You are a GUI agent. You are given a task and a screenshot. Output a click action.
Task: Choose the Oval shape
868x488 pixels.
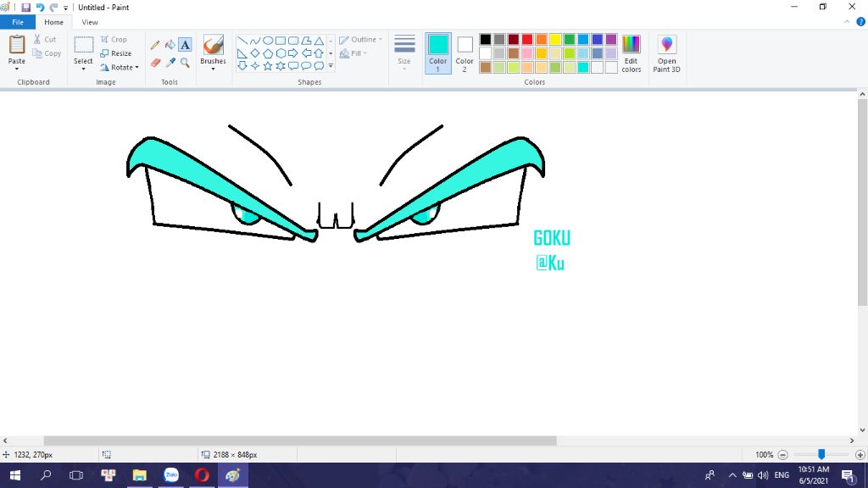[268, 41]
